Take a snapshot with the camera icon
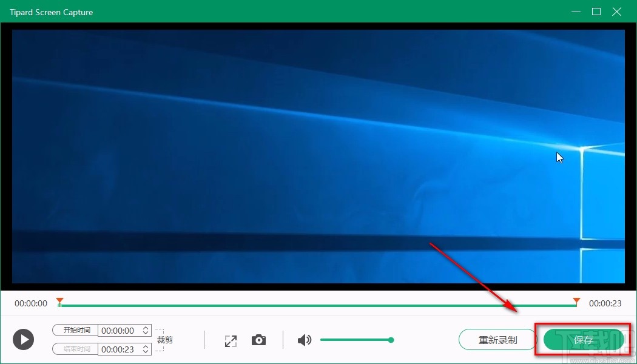Screen dimensions: 637x364 [259, 340]
